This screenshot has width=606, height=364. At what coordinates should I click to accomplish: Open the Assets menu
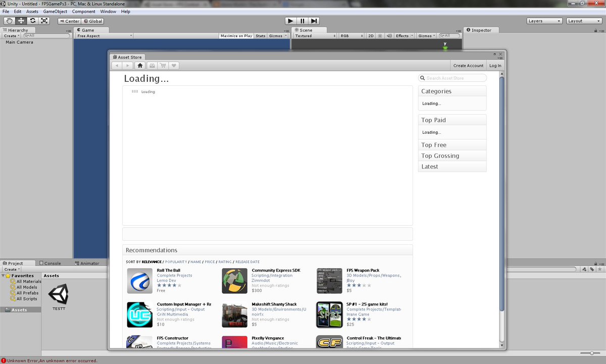[x=32, y=11]
